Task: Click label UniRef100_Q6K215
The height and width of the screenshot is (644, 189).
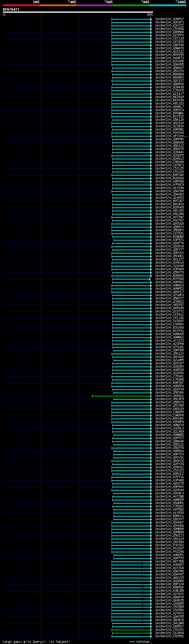Action: pos(170,578)
